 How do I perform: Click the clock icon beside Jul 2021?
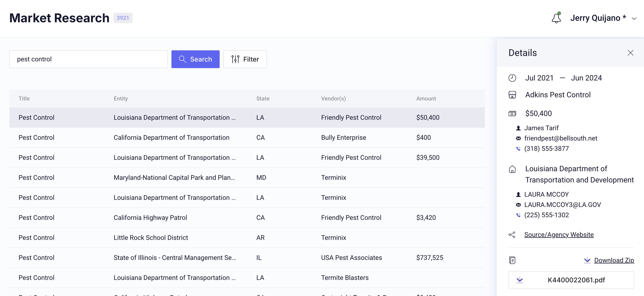point(512,78)
